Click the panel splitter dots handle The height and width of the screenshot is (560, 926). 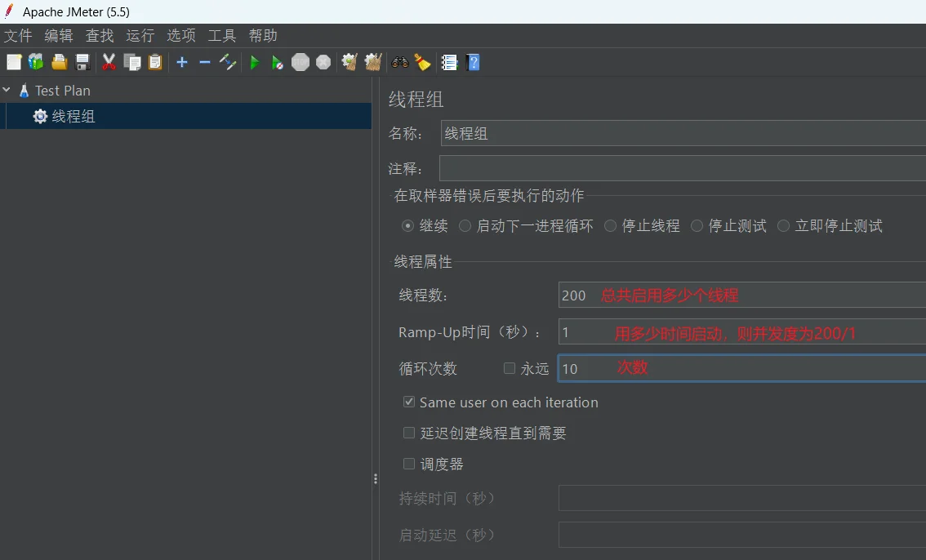click(x=375, y=478)
